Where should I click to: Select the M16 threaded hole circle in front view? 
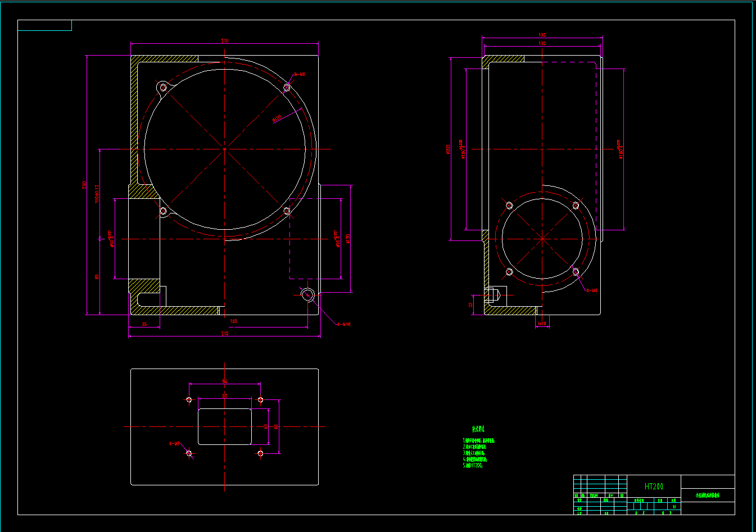point(307,294)
